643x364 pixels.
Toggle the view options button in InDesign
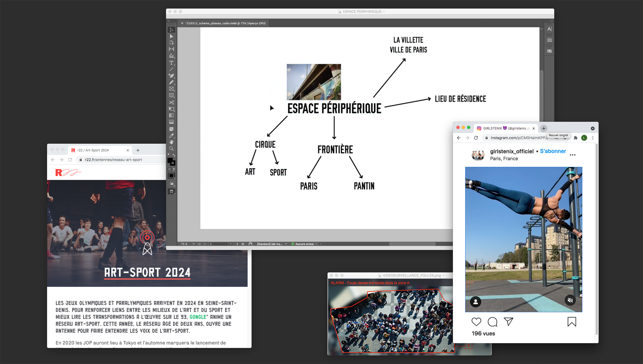tap(171, 184)
